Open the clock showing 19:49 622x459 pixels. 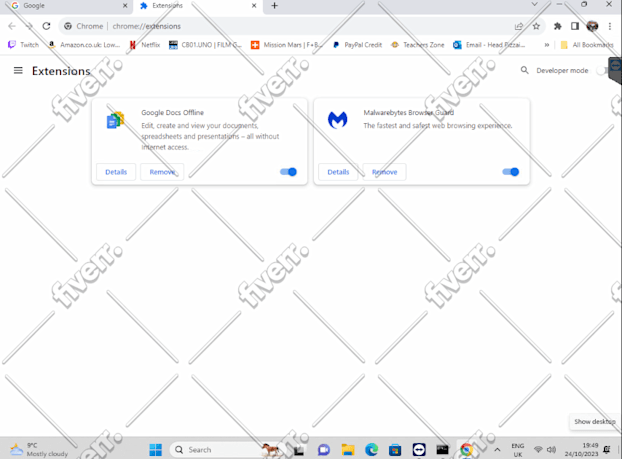(x=582, y=449)
